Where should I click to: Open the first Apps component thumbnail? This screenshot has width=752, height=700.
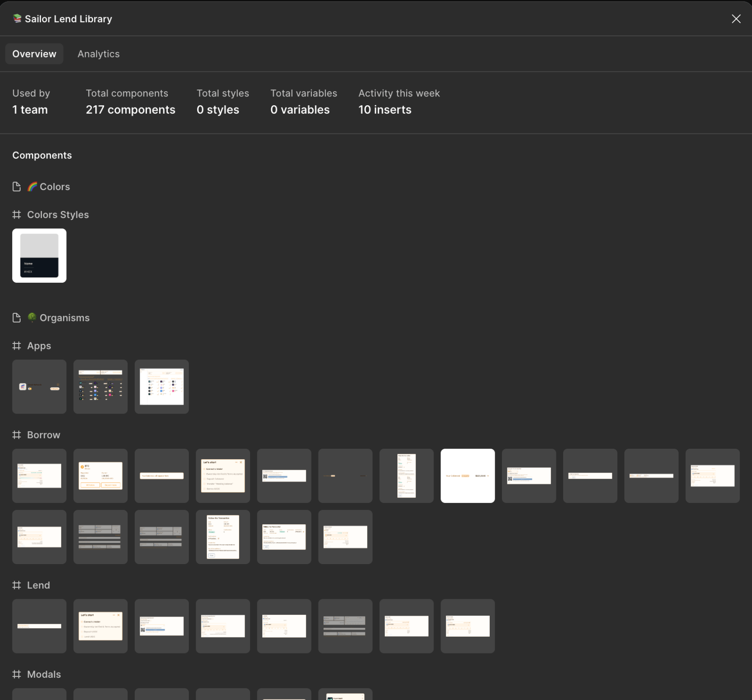point(39,387)
